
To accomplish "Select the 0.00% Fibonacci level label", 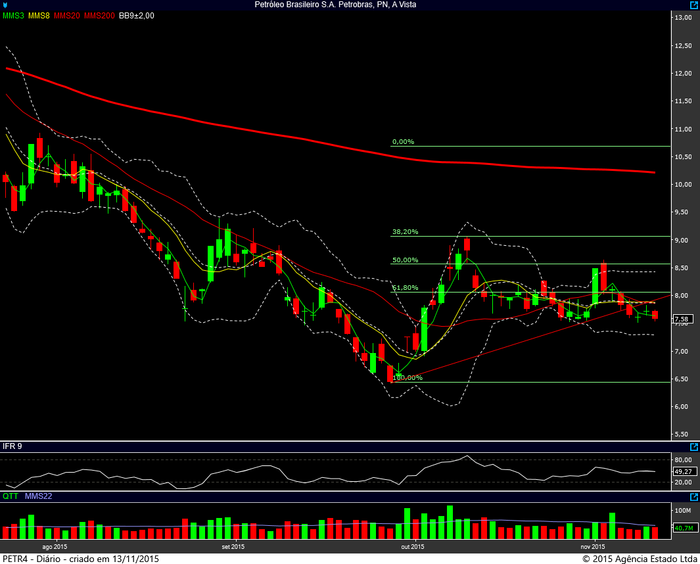I will (x=403, y=142).
